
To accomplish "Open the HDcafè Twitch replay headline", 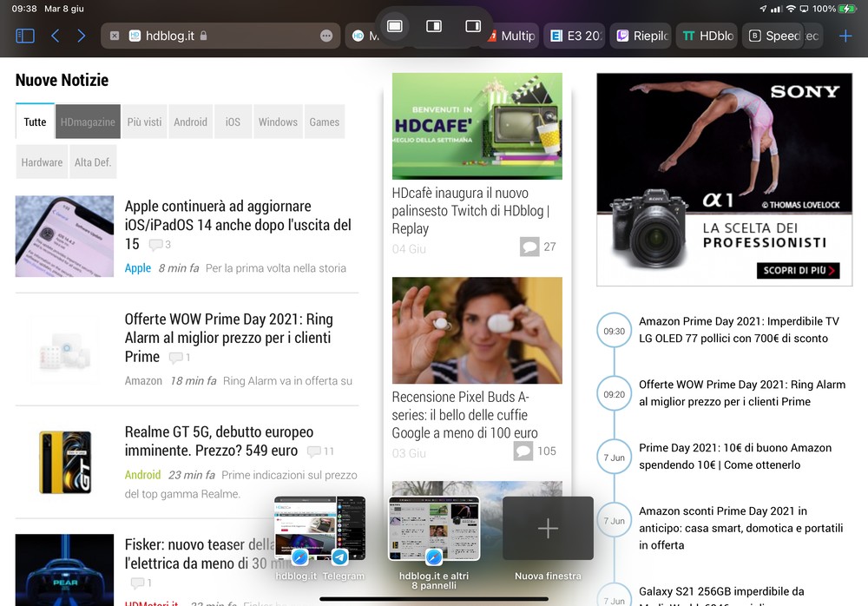I will [470, 210].
